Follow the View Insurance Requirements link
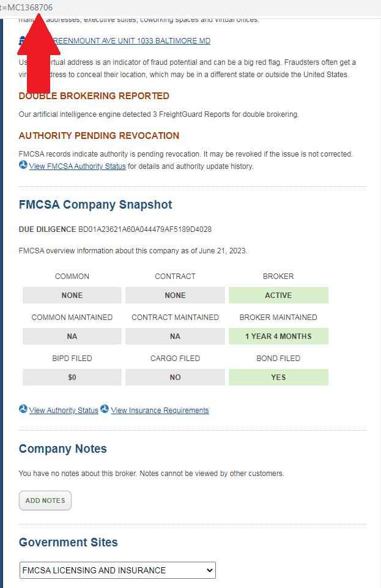This screenshot has height=588, width=381. pyautogui.click(x=160, y=411)
